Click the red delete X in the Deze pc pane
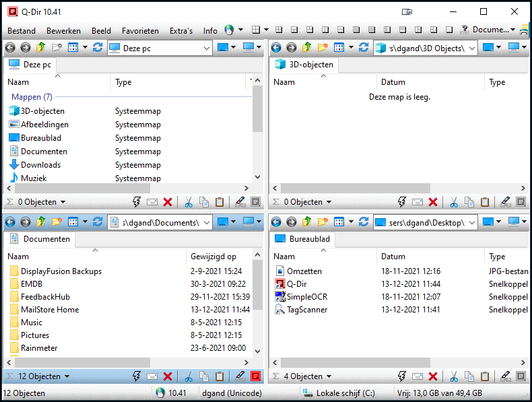This screenshot has width=532, height=402. 168,202
